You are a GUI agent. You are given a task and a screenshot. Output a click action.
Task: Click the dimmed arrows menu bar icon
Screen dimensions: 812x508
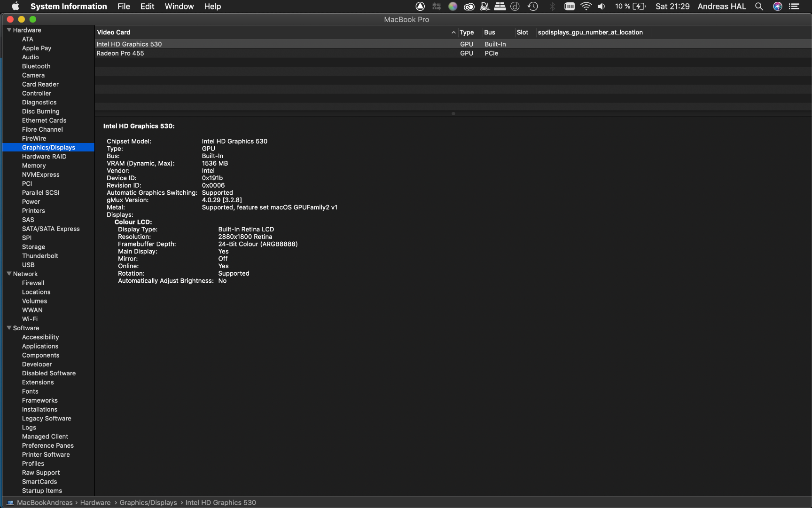[x=437, y=6]
